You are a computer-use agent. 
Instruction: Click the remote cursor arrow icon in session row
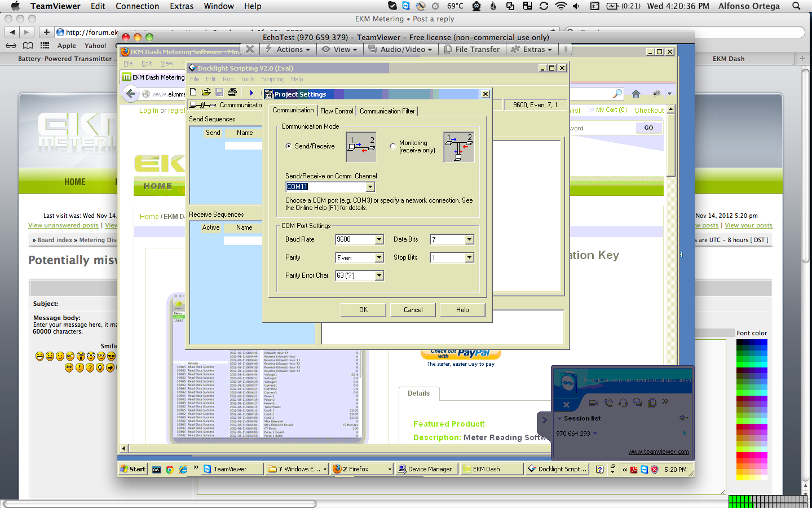[684, 433]
